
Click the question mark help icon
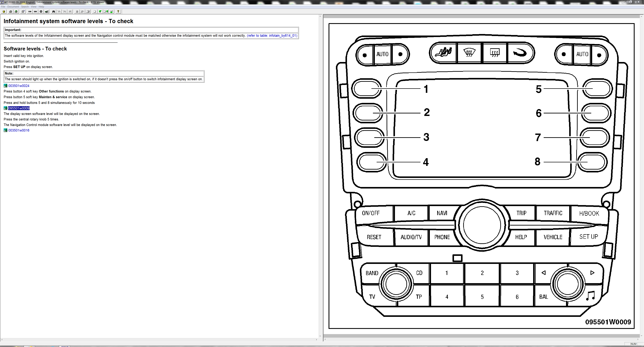click(118, 12)
